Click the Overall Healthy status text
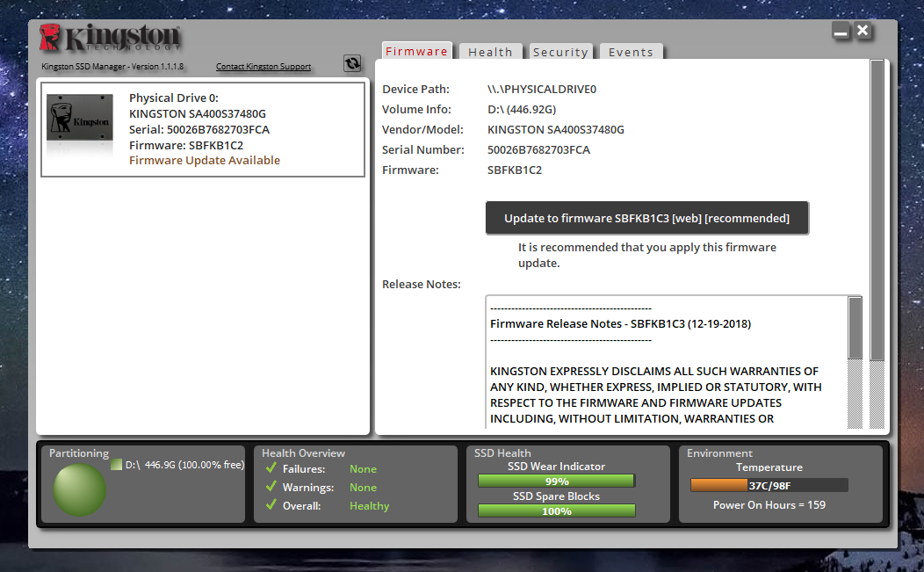Screen dimensions: 924x572 [x=370, y=506]
